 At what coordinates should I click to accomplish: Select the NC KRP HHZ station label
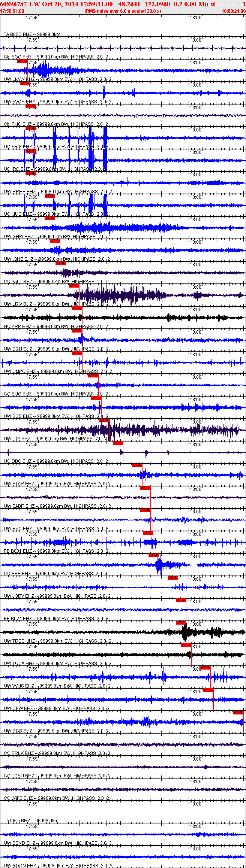pyautogui.click(x=55, y=327)
